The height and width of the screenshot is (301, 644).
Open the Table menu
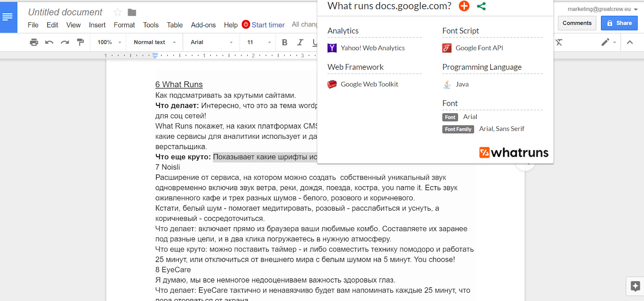tap(175, 25)
